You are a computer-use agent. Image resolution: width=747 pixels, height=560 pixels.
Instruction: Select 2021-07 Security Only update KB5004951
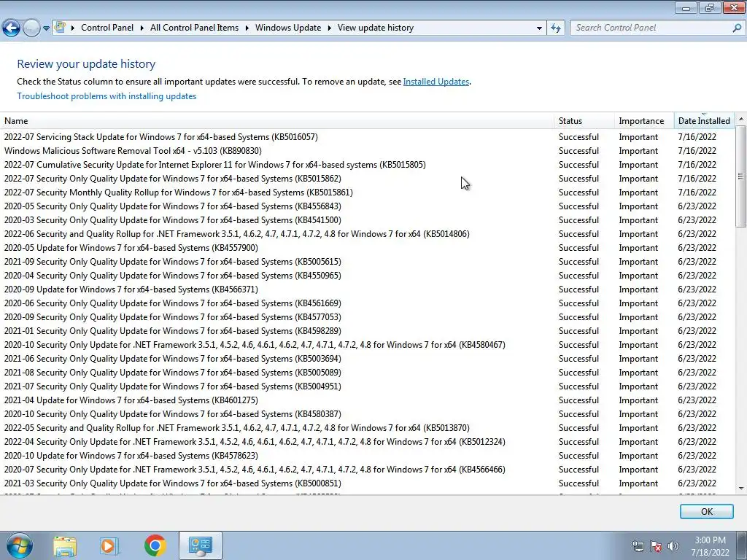click(x=367, y=386)
